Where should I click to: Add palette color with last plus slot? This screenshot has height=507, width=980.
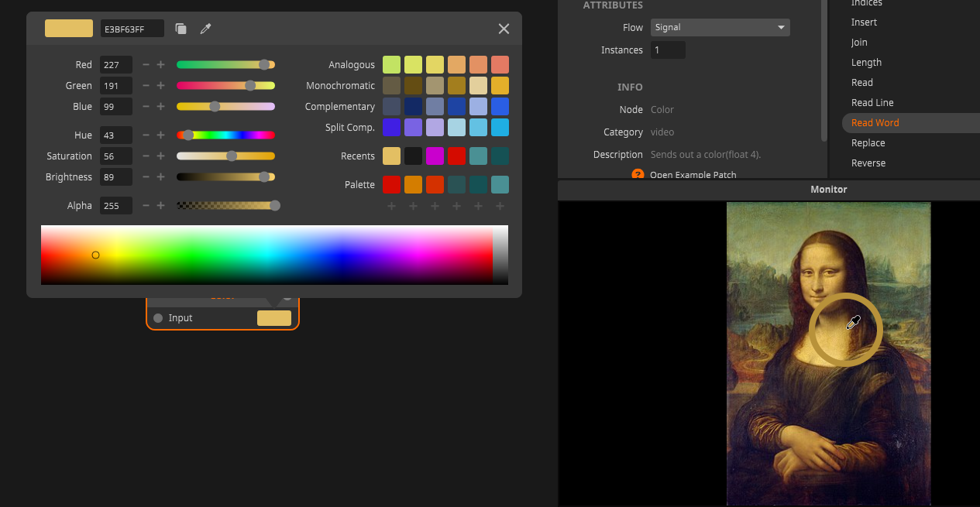[500, 206]
